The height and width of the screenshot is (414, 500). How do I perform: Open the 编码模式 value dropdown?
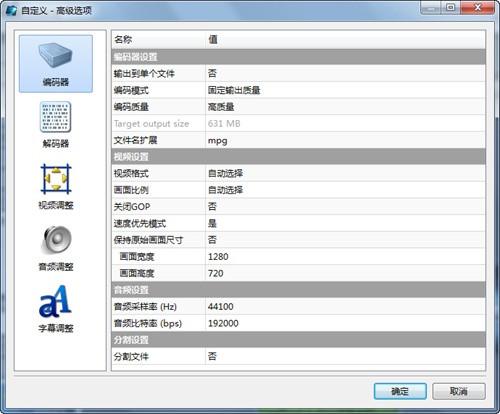(x=345, y=90)
